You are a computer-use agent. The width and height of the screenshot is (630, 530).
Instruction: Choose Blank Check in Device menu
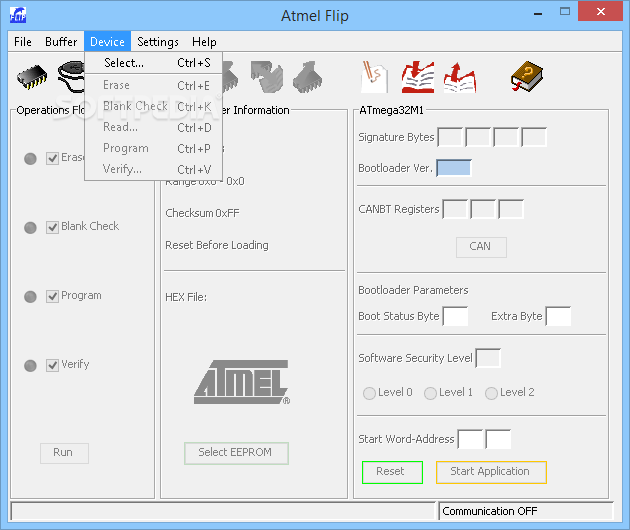153,106
